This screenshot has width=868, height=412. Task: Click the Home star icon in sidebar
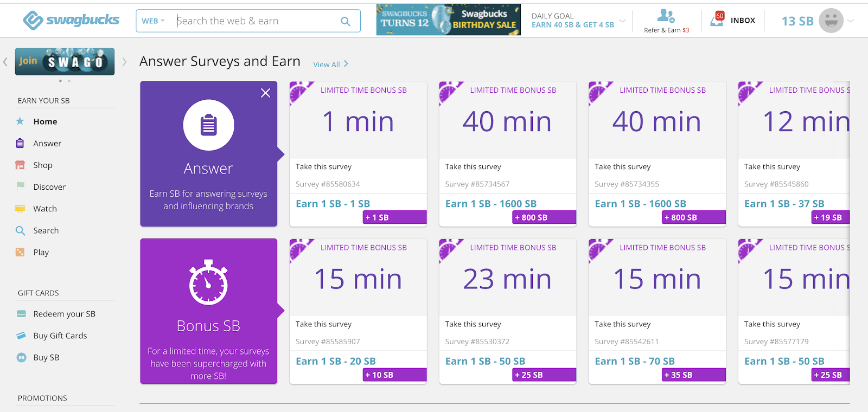click(x=20, y=121)
